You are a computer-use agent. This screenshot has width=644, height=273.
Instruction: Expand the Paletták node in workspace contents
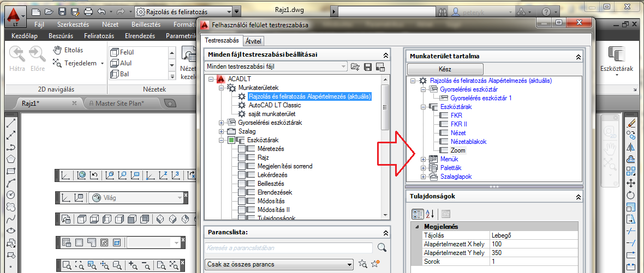[424, 168]
